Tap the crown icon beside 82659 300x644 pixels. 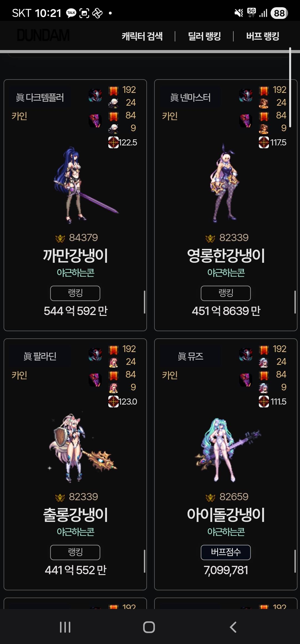[211, 497]
